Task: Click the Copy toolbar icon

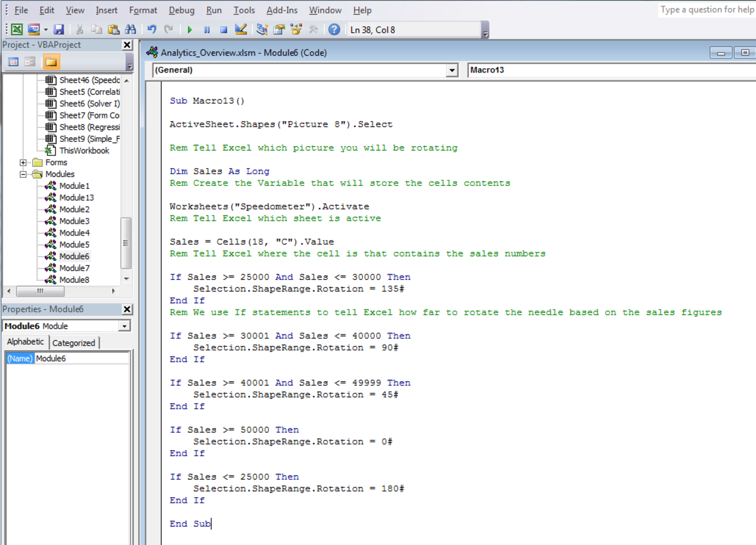Action: [x=96, y=30]
